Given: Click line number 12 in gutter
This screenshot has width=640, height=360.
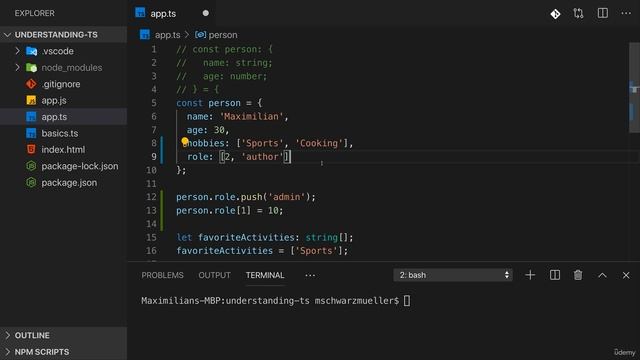Looking at the screenshot, I should click(x=151, y=197).
